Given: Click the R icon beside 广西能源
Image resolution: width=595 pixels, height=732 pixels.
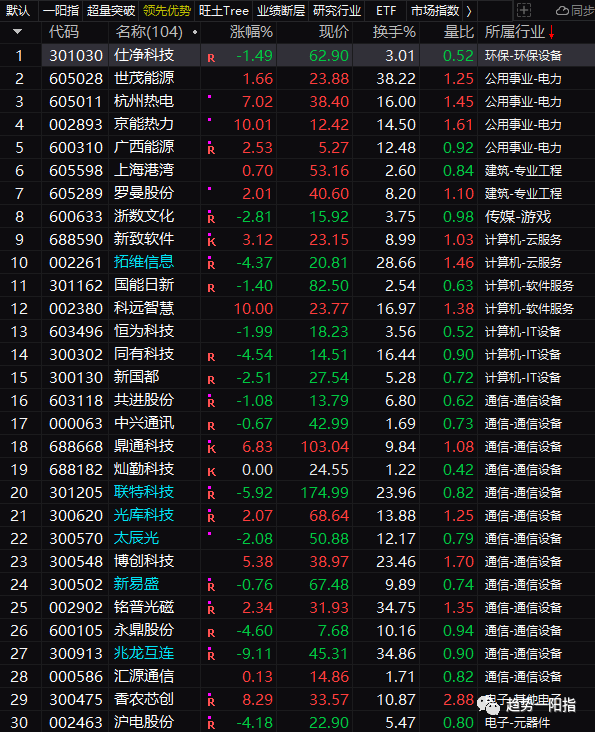Looking at the screenshot, I should pos(211,150).
